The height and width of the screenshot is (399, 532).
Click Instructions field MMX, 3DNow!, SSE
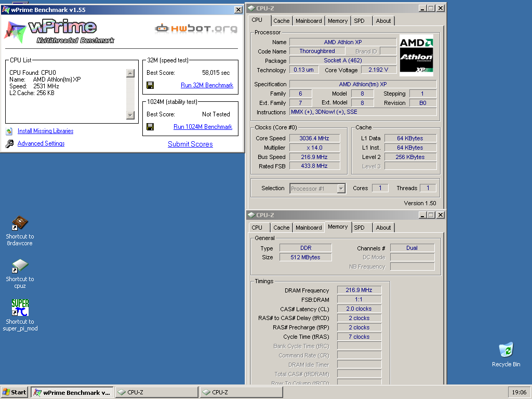point(363,112)
